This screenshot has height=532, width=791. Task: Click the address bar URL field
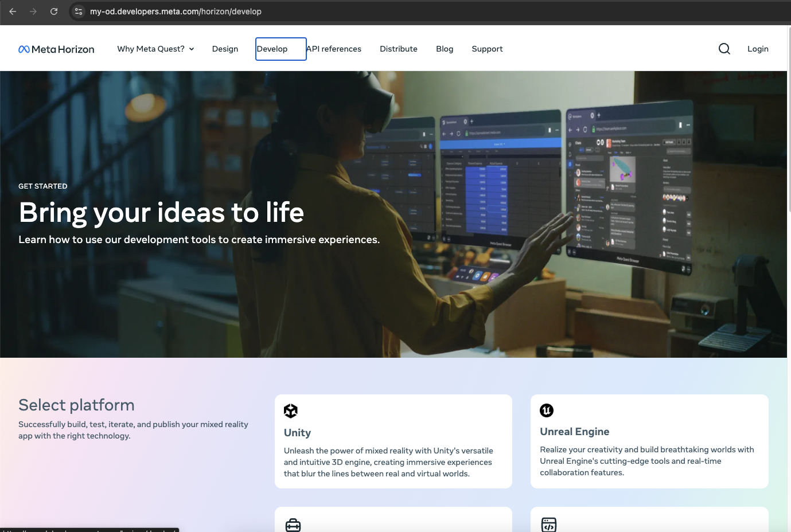click(430, 11)
